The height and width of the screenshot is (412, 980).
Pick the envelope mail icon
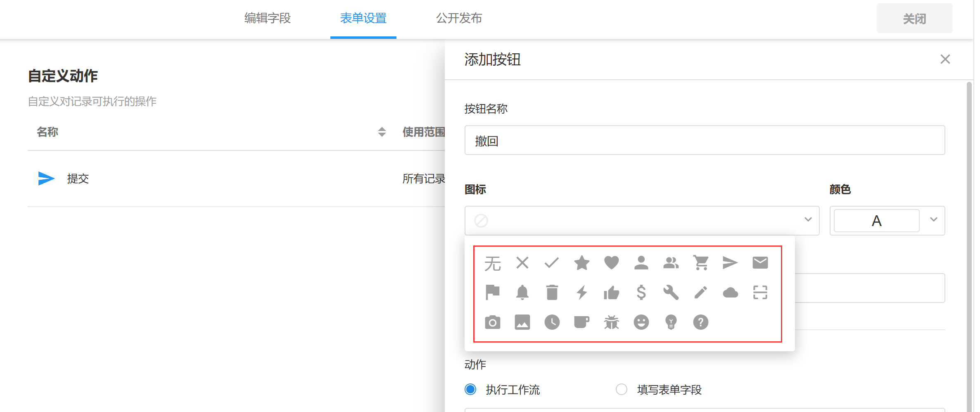tap(760, 263)
